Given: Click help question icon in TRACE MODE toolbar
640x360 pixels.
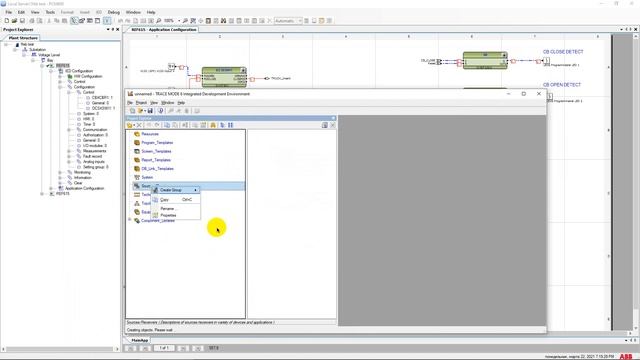Looking at the screenshot, I should coord(160,111).
